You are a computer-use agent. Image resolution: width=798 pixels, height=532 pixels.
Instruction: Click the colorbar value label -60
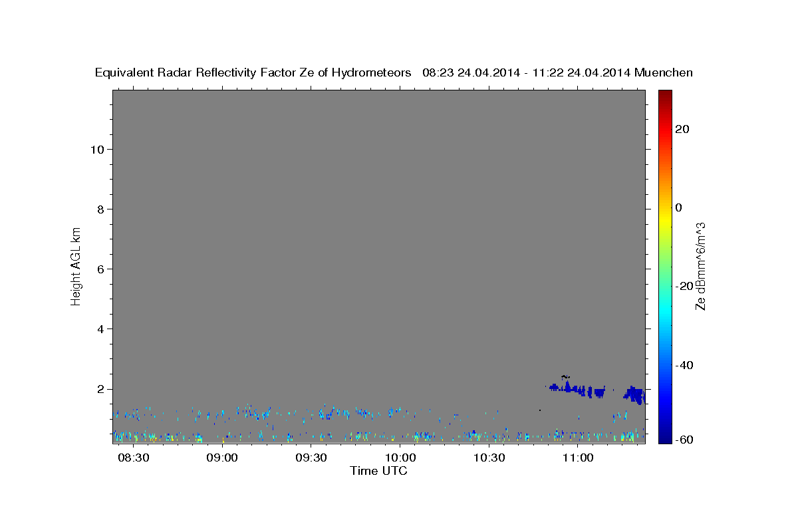[x=684, y=440]
